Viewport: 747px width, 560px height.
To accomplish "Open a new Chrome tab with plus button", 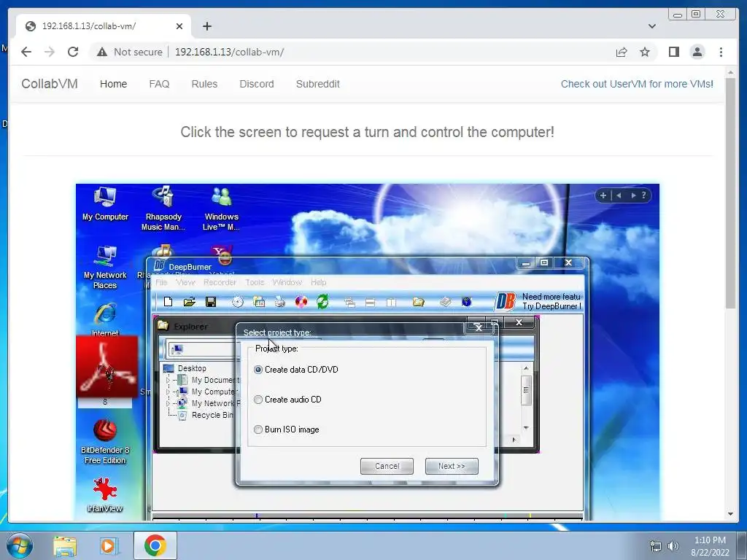I will pyautogui.click(x=206, y=26).
